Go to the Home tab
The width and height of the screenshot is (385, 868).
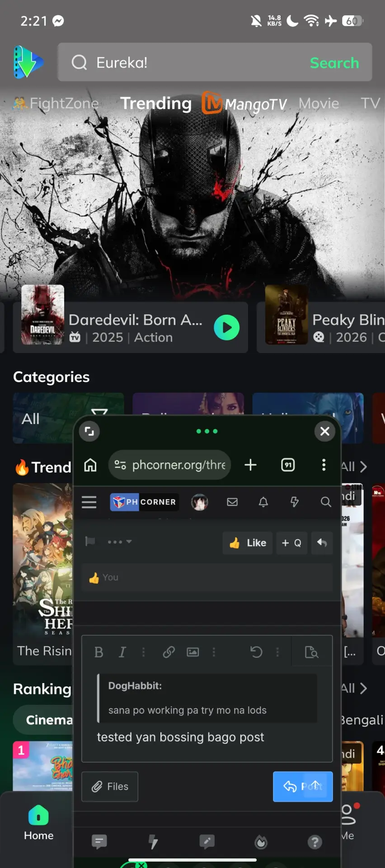click(38, 823)
